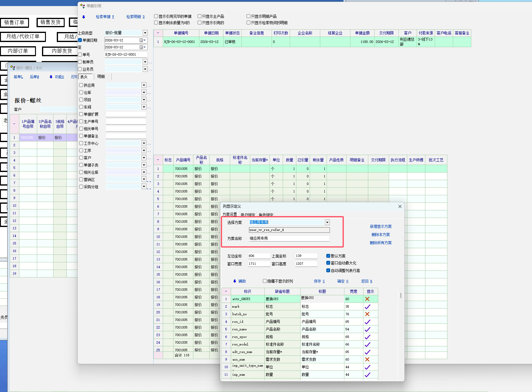This screenshot has width=532, height=392.
Task: Click the blue down arrow next to 辅助
Action: pyautogui.click(x=235, y=281)
